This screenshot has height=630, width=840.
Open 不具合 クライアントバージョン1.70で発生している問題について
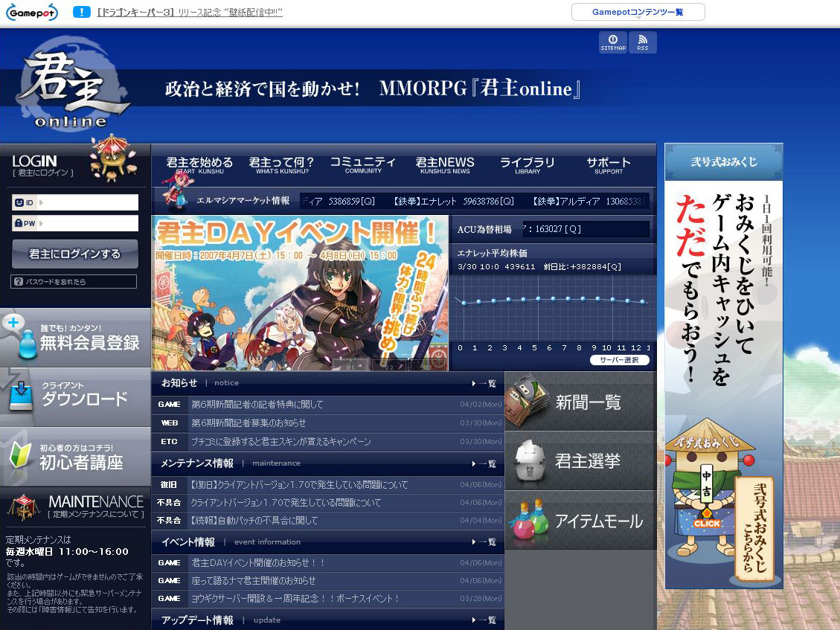(x=286, y=503)
